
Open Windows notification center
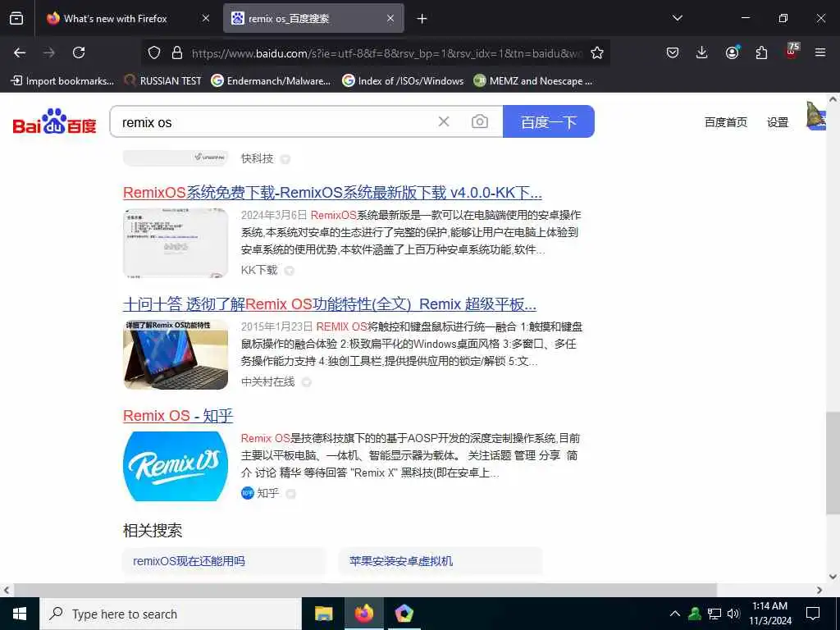click(x=813, y=614)
